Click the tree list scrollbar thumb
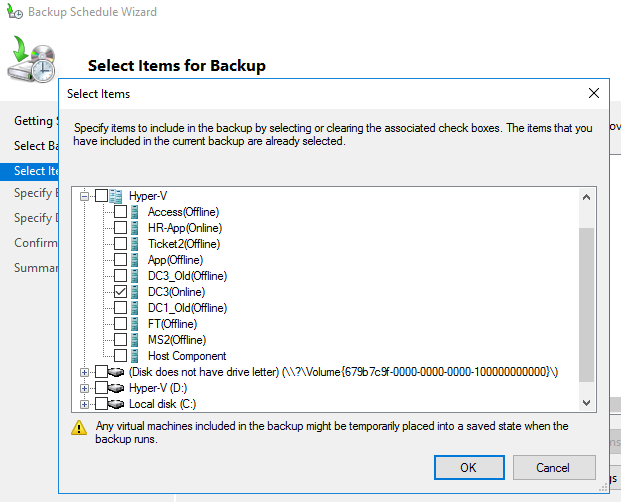 [x=587, y=305]
